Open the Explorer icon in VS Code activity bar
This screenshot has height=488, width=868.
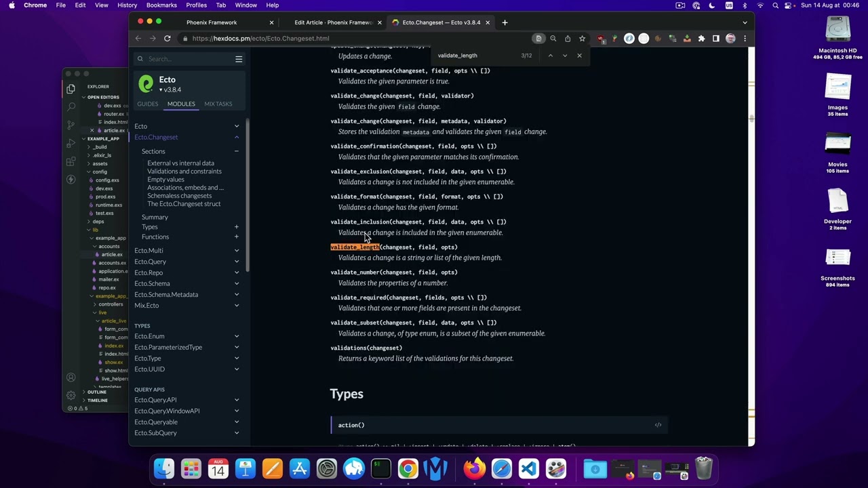[71, 89]
